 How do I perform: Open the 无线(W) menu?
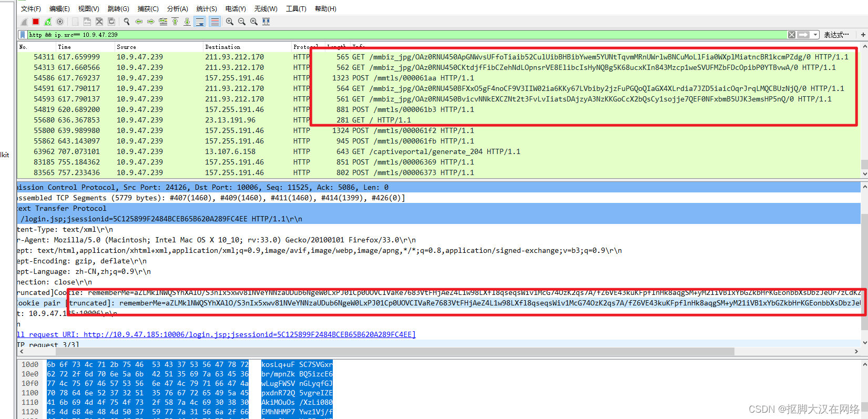(265, 9)
